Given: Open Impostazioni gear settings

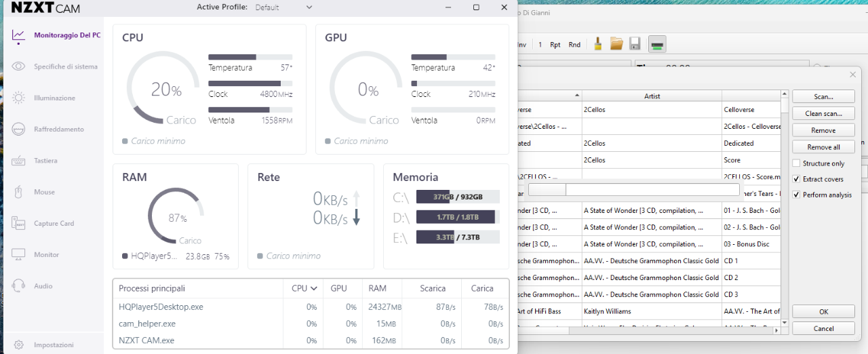Looking at the screenshot, I should (x=19, y=345).
